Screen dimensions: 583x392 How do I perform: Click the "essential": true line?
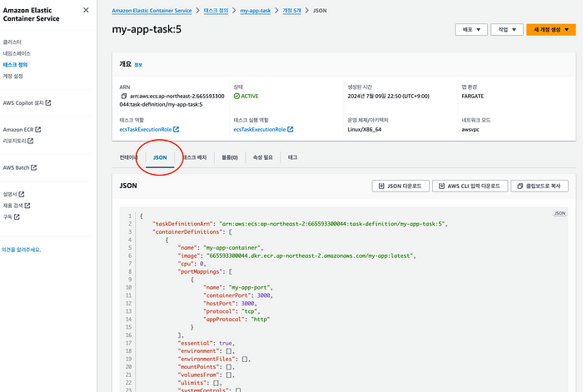(207, 344)
